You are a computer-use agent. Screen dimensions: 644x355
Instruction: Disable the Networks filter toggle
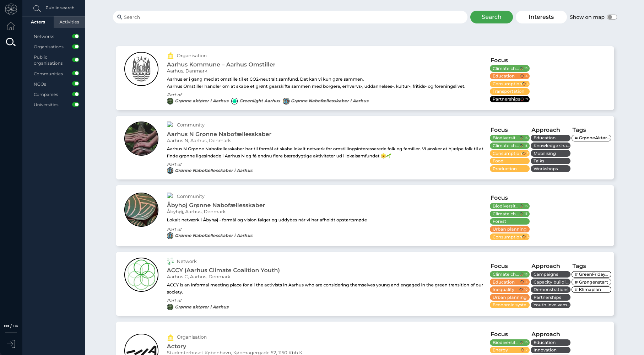click(75, 36)
